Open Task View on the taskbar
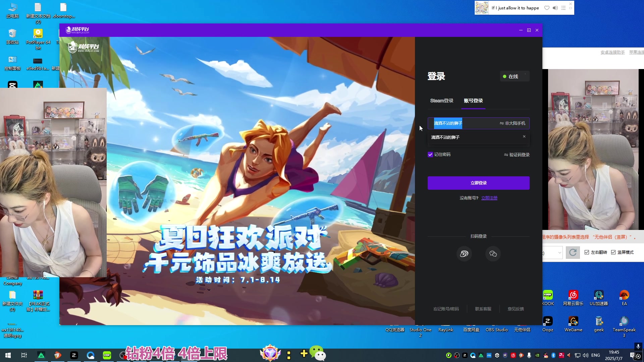 click(24, 355)
